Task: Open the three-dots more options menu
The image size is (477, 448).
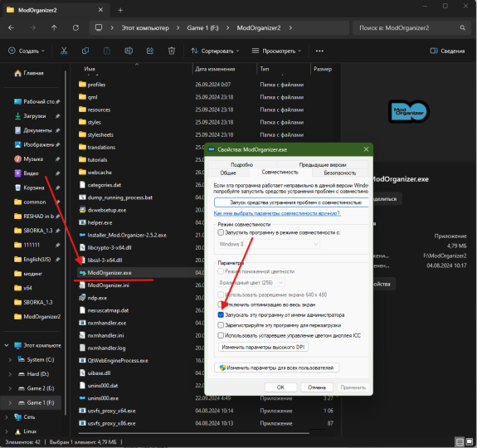Action: pyautogui.click(x=319, y=51)
